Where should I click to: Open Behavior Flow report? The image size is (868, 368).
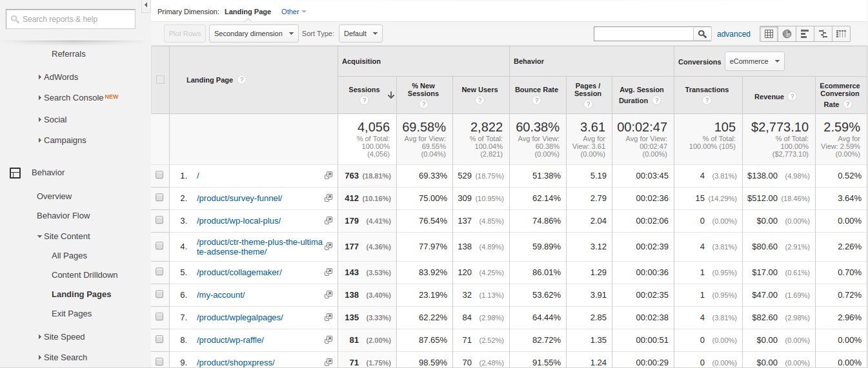pos(63,216)
